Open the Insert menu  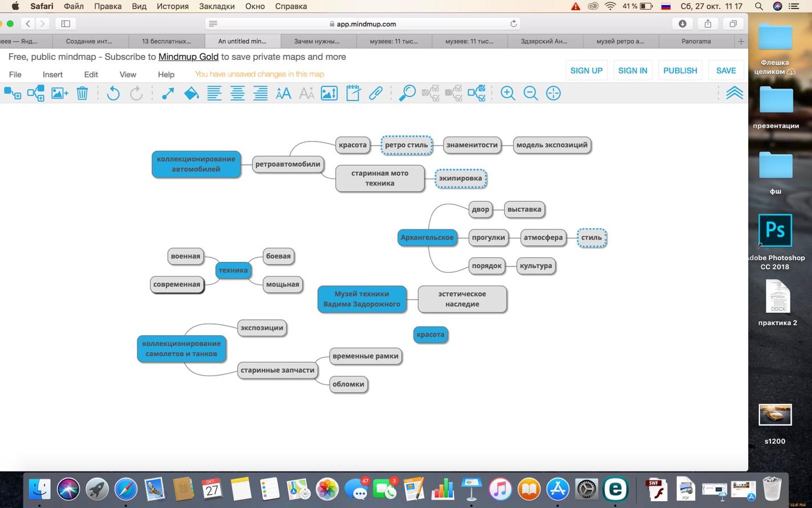52,74
